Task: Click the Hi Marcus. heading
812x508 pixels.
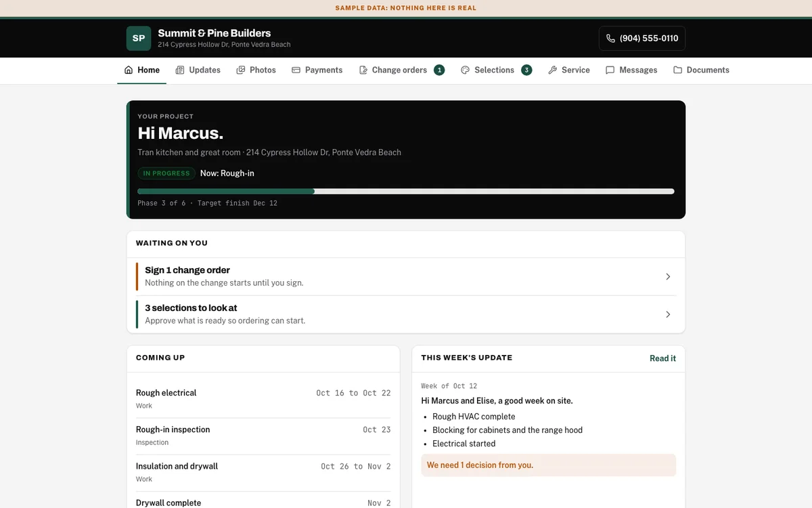Action: tap(180, 133)
